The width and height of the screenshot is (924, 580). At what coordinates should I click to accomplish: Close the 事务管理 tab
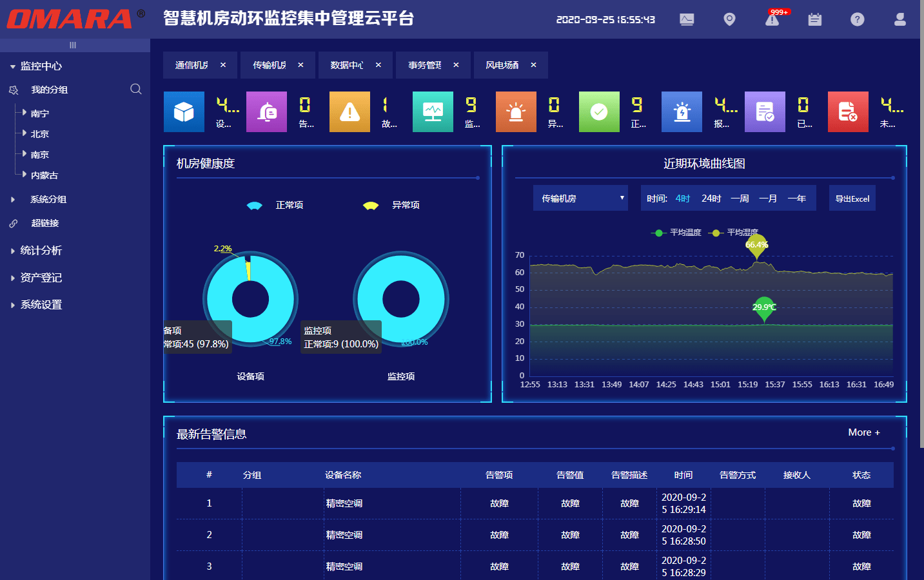tap(456, 65)
